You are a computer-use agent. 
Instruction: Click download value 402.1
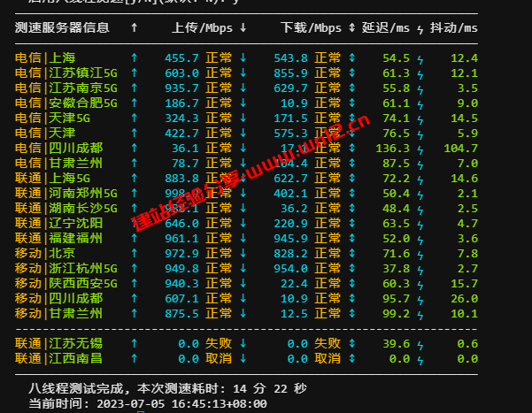(290, 194)
